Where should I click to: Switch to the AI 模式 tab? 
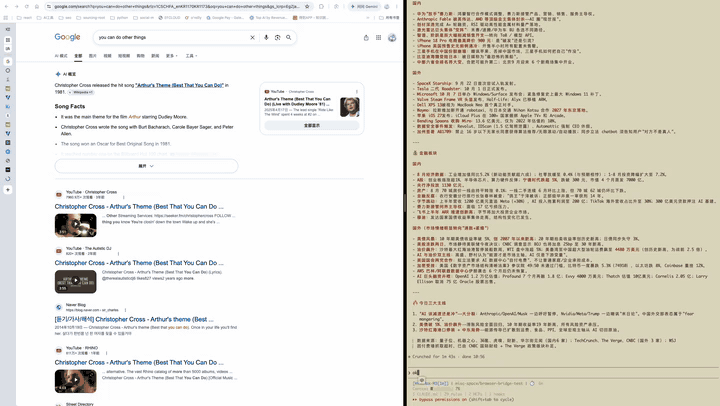click(x=61, y=56)
